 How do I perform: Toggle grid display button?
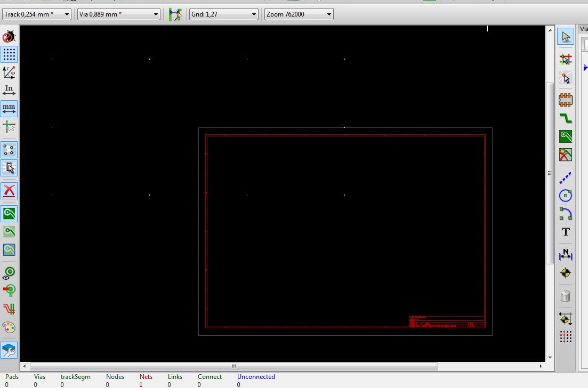point(9,54)
